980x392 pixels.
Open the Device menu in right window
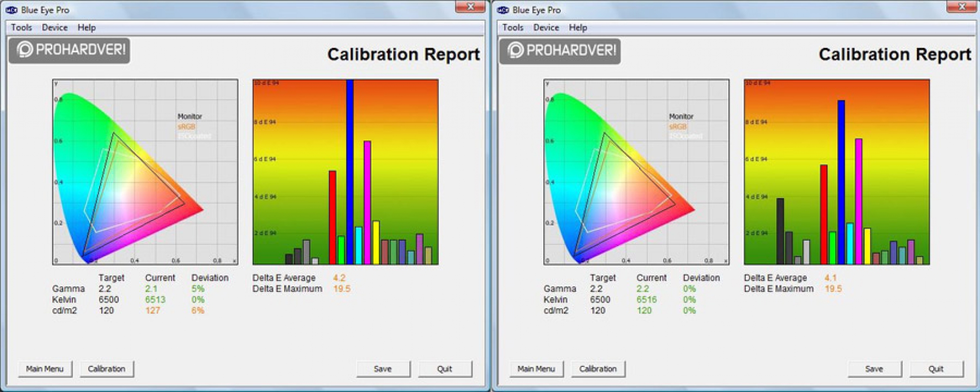pyautogui.click(x=545, y=28)
